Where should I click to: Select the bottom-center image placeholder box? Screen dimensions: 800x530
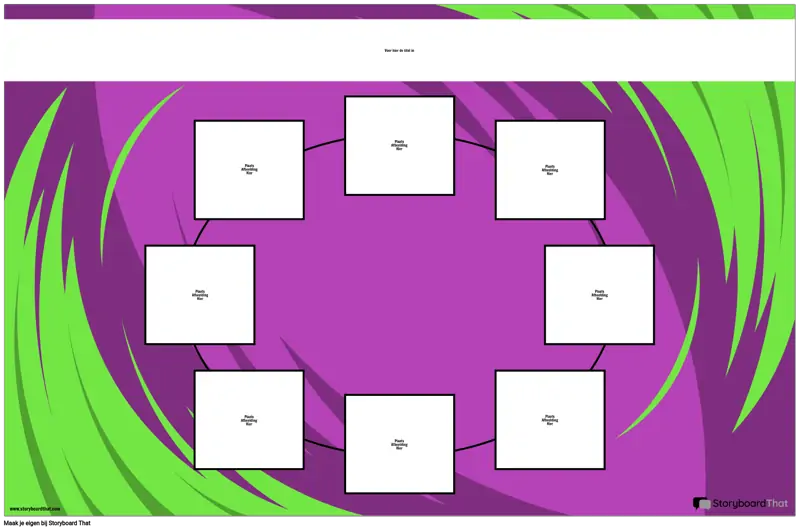(x=399, y=444)
